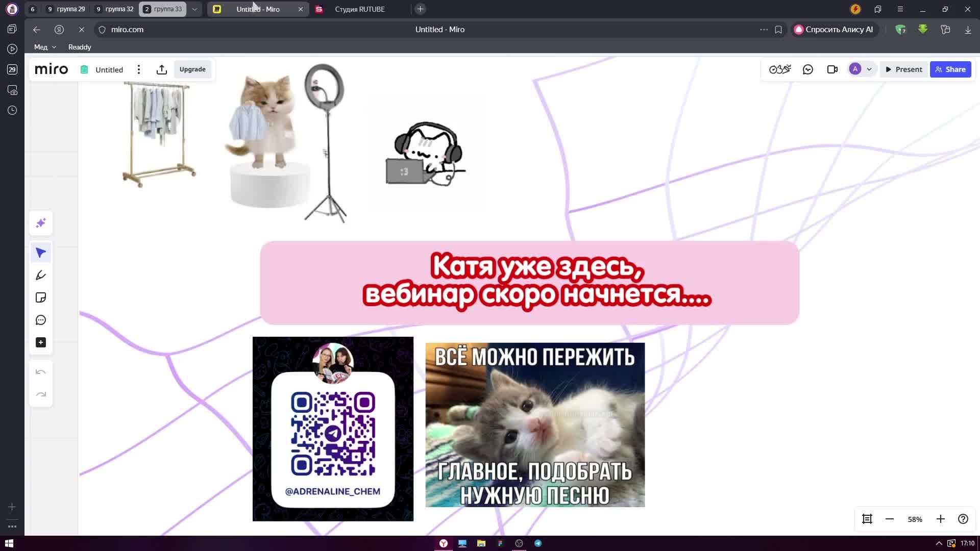Expand the tab groups chevron
980x551 pixels.
coord(194,9)
